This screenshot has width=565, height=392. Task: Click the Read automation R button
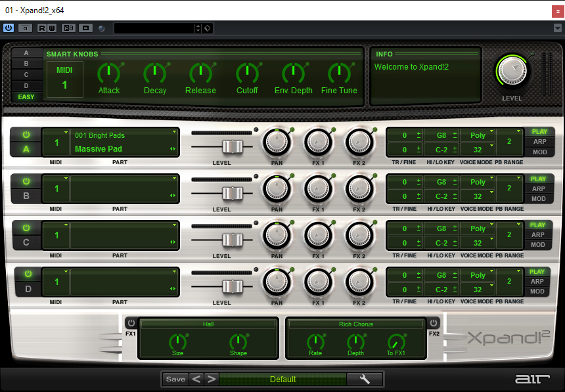tap(42, 28)
